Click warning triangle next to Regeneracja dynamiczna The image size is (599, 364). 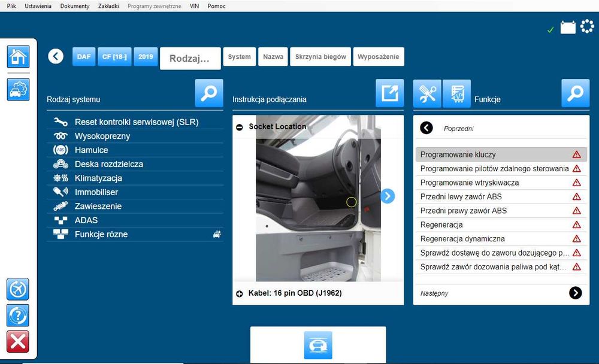576,239
